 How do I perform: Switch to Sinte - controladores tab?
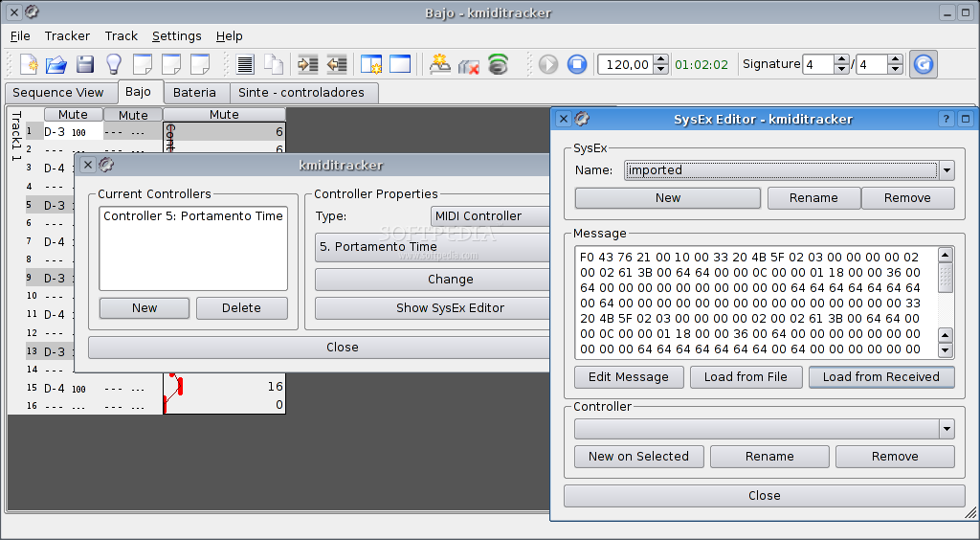[301, 93]
